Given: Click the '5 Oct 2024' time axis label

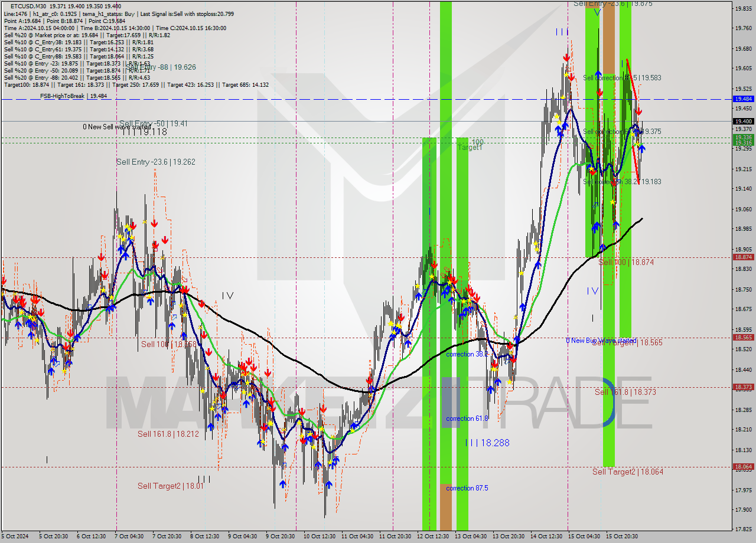Looking at the screenshot, I should 15,537.
